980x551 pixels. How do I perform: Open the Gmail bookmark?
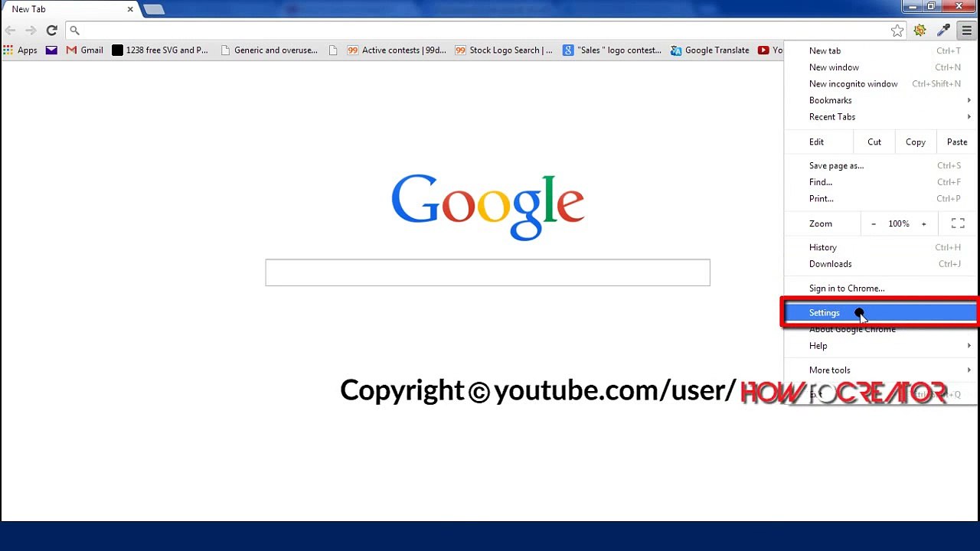click(x=84, y=51)
